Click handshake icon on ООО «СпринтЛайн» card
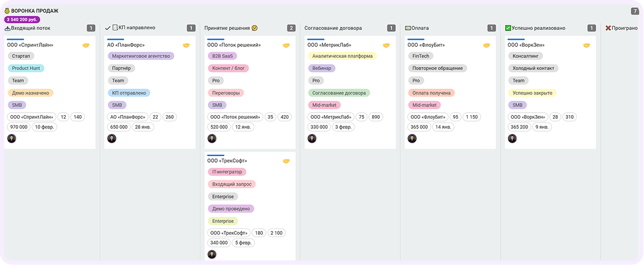Image resolution: width=644 pixels, height=265 pixels. (x=86, y=45)
